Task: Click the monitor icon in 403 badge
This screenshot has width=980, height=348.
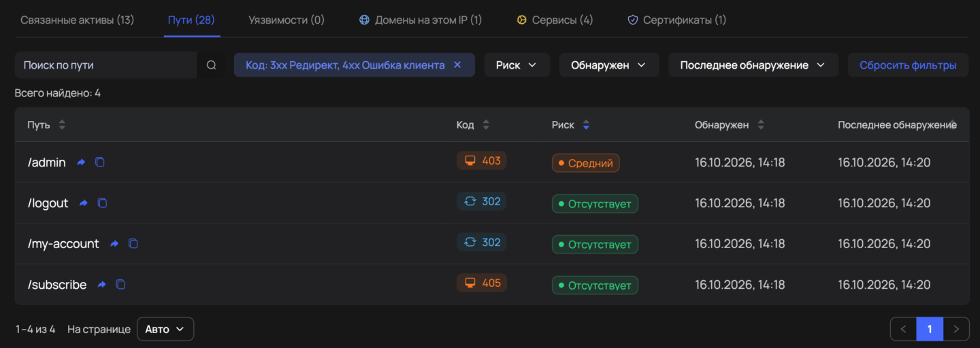Action: click(470, 161)
